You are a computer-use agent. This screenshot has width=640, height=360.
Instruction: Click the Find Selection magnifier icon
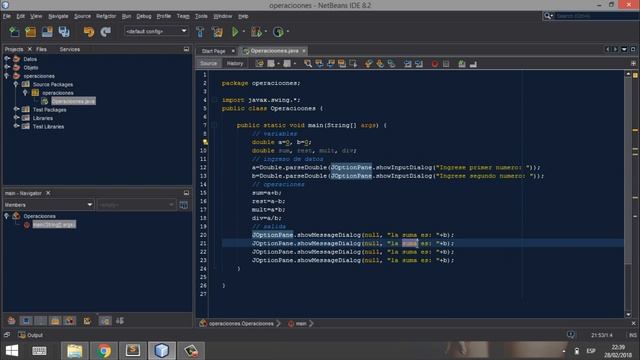pos(308,64)
